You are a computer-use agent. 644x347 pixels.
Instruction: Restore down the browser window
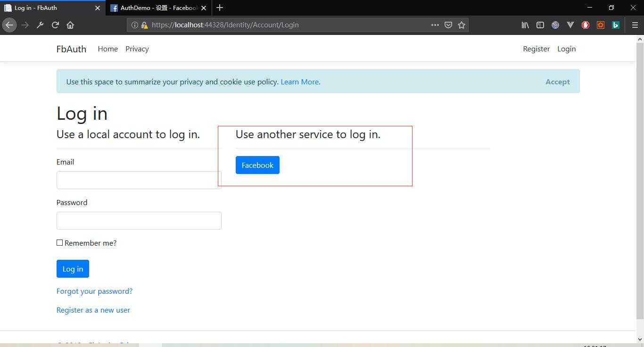611,8
